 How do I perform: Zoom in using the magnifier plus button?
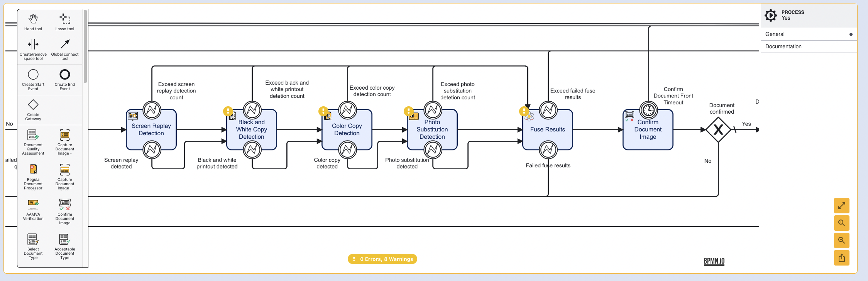pyautogui.click(x=841, y=223)
